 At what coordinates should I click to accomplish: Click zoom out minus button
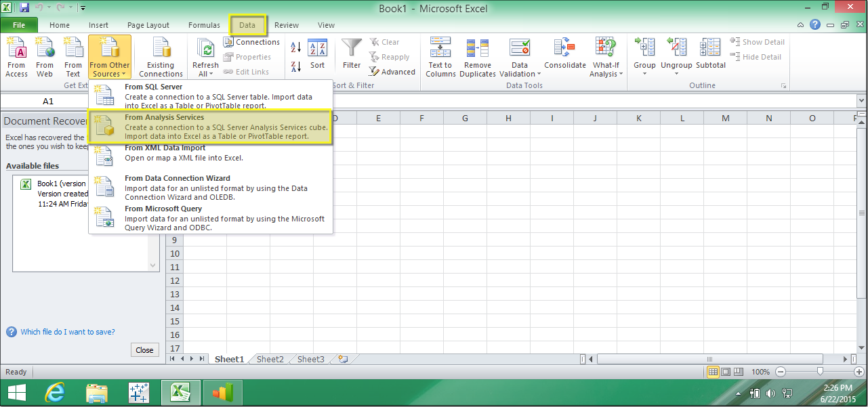click(x=780, y=372)
